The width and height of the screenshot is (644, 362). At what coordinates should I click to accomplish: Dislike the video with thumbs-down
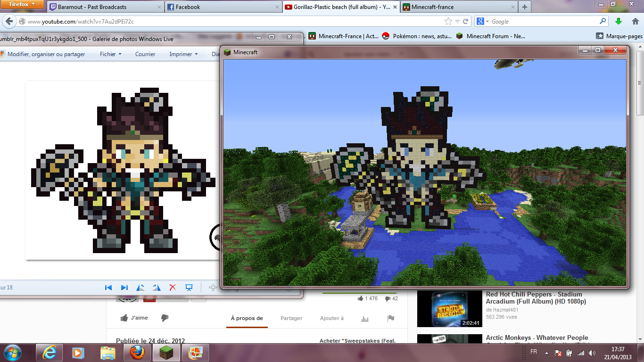point(165,318)
